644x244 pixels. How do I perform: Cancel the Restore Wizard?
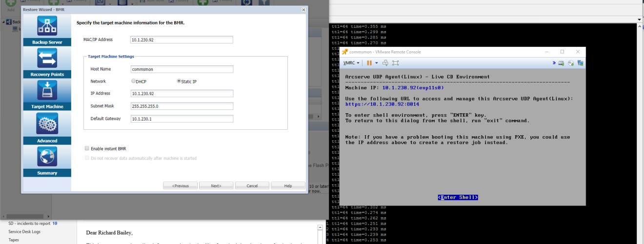252,185
